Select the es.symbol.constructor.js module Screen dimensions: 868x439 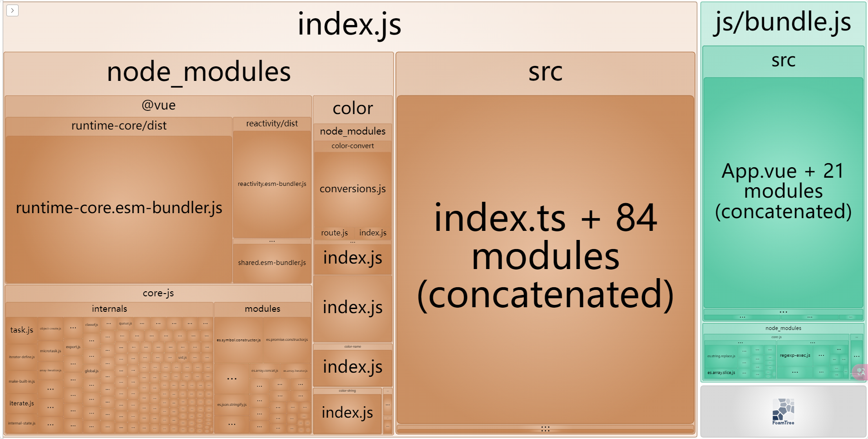pos(238,340)
